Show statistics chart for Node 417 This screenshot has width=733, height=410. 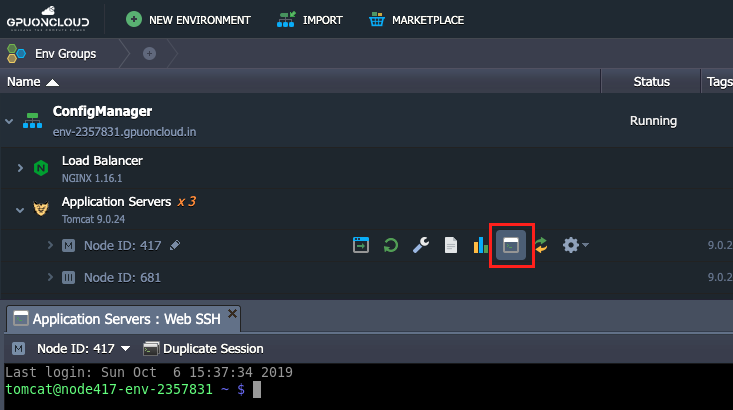pos(480,245)
